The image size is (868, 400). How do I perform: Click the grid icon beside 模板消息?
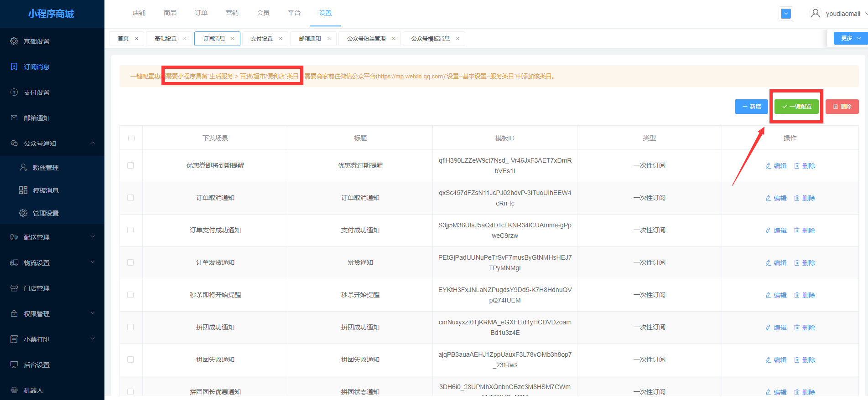[x=23, y=190]
